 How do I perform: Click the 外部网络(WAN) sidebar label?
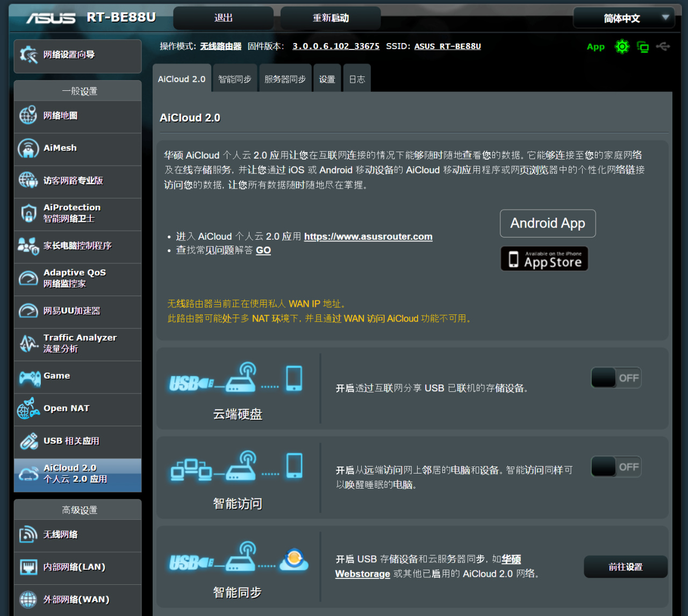coord(76,599)
